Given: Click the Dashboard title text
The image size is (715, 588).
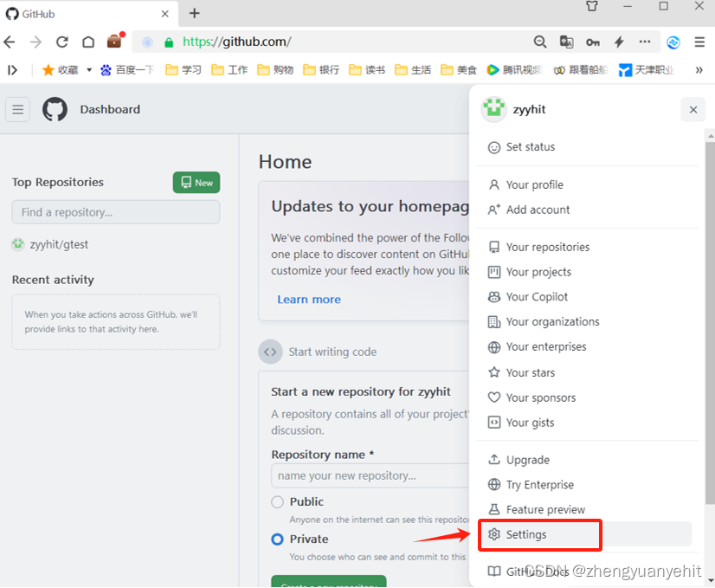Looking at the screenshot, I should coord(110,109).
